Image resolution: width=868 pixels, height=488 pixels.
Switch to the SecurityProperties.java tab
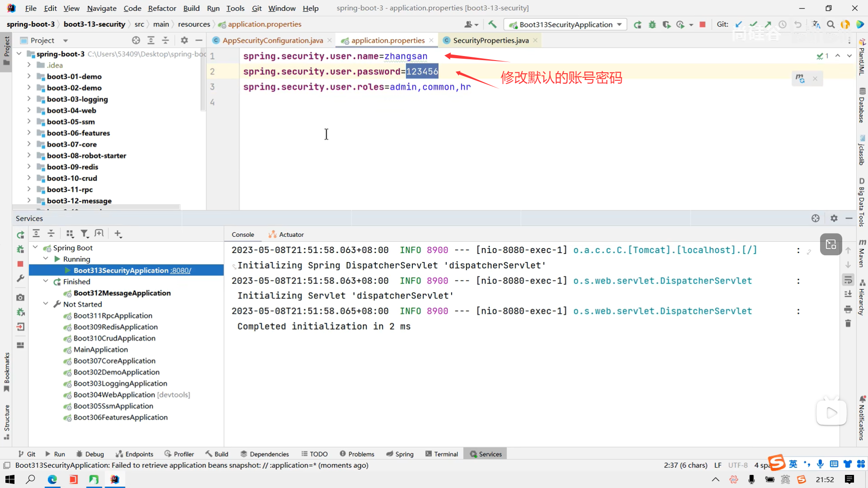[x=491, y=40]
